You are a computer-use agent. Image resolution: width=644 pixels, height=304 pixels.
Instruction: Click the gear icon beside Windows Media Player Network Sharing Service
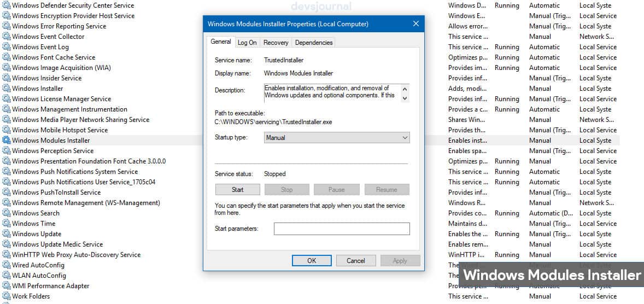[x=6, y=120]
